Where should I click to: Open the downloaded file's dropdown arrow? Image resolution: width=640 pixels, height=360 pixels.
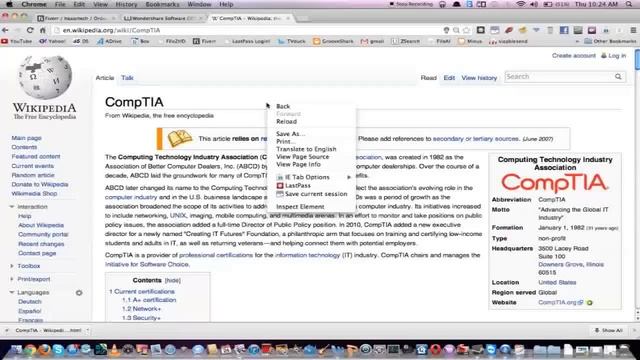point(88,330)
